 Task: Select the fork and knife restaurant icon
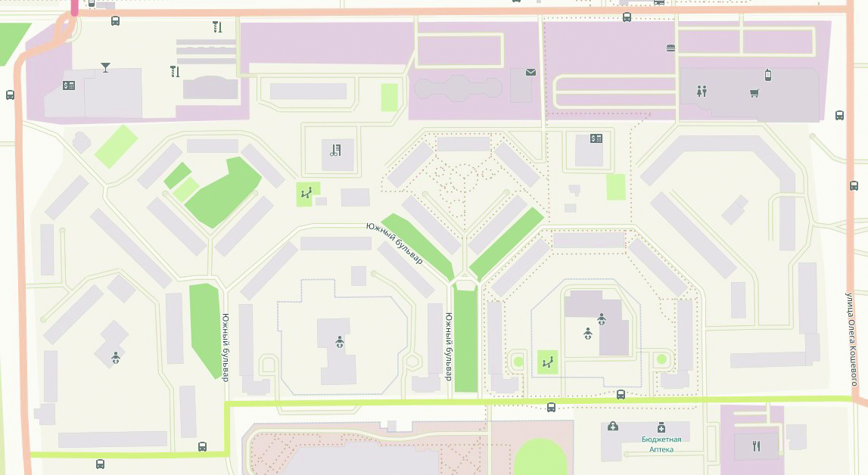point(755,446)
